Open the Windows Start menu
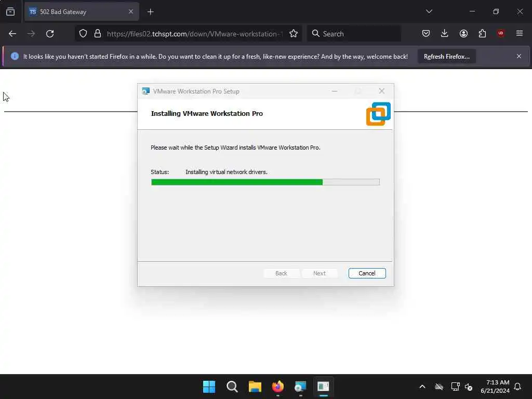 tap(209, 387)
